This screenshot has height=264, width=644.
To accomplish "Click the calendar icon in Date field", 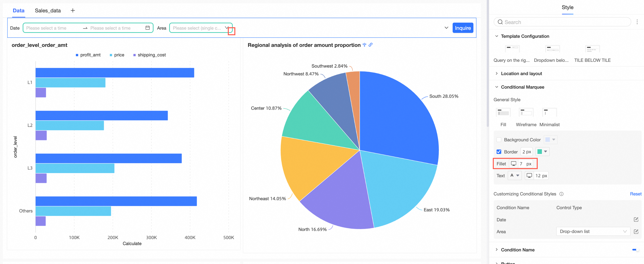I will 147,28.
